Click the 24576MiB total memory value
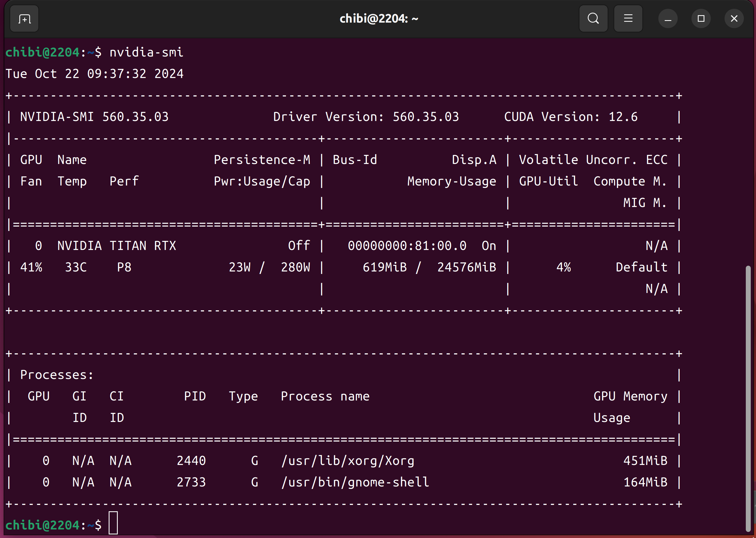 [467, 267]
